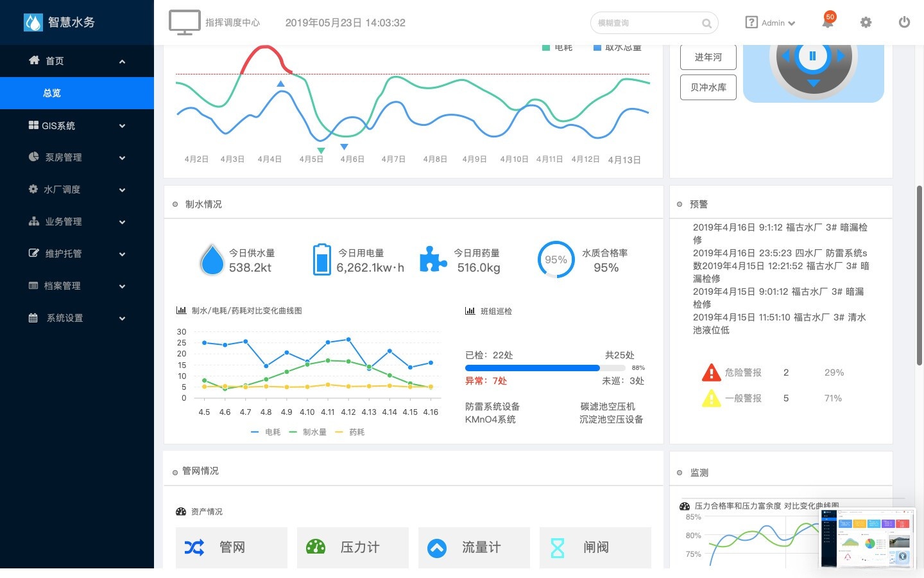Click the power logout icon
Screen dimensions: 924x578
[904, 22]
